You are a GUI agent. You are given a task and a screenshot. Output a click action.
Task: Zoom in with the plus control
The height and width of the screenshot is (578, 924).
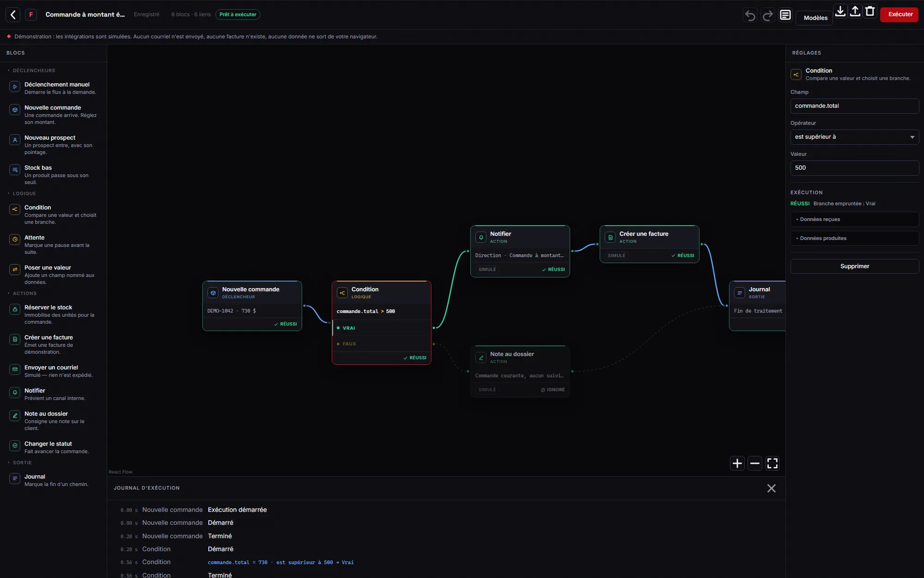click(x=737, y=463)
